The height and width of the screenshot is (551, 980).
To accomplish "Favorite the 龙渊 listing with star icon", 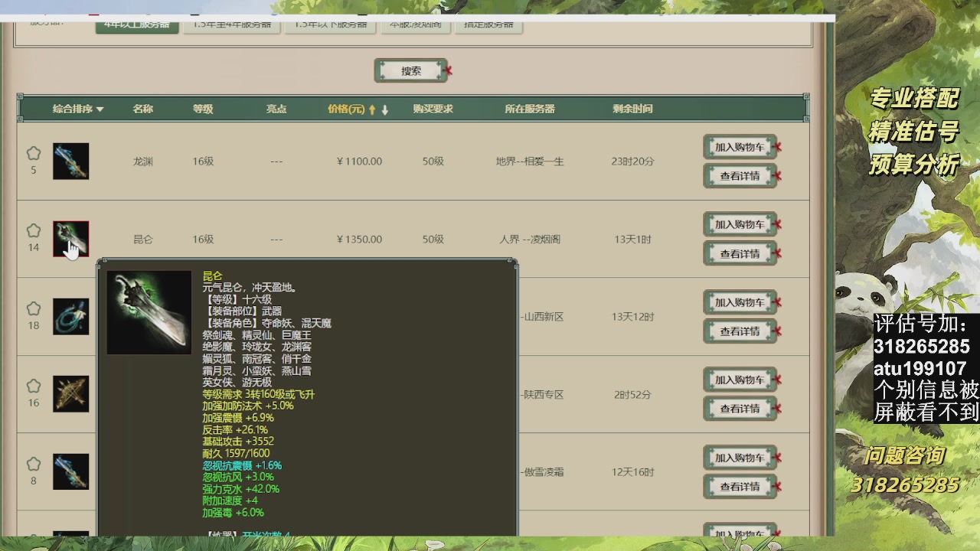I will coord(34,154).
